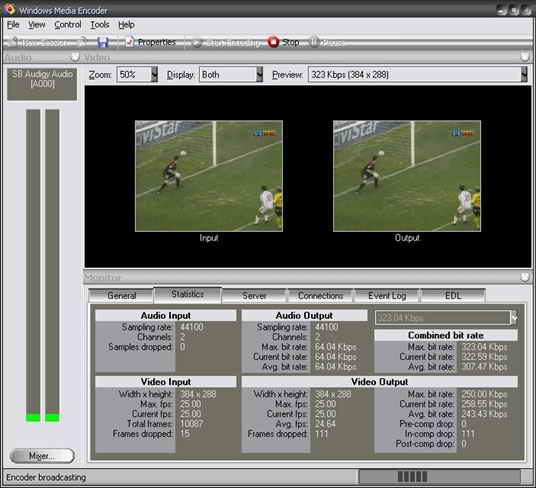Click the broadcasting progress indicator in status bar
Viewport: 536px width, 488px height.
440,476
